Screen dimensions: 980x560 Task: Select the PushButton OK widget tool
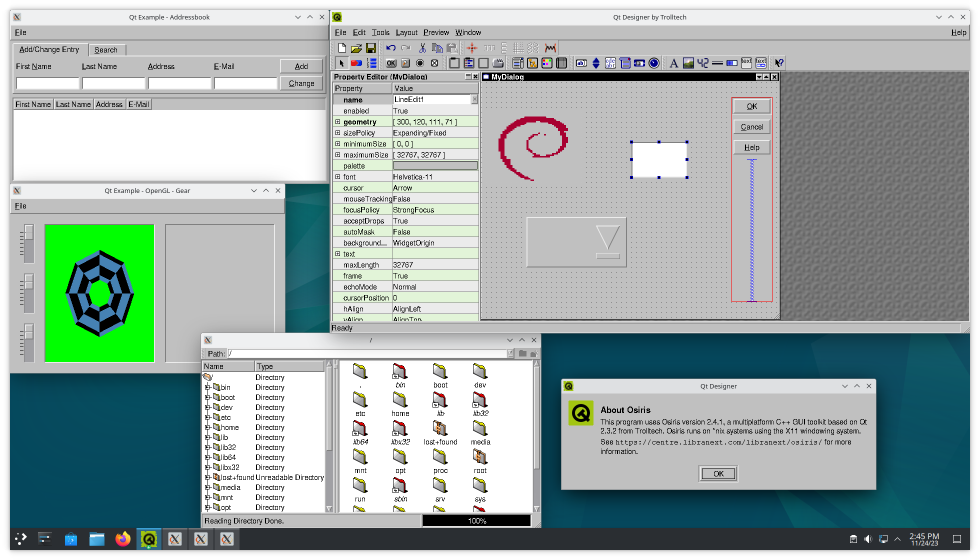point(391,63)
